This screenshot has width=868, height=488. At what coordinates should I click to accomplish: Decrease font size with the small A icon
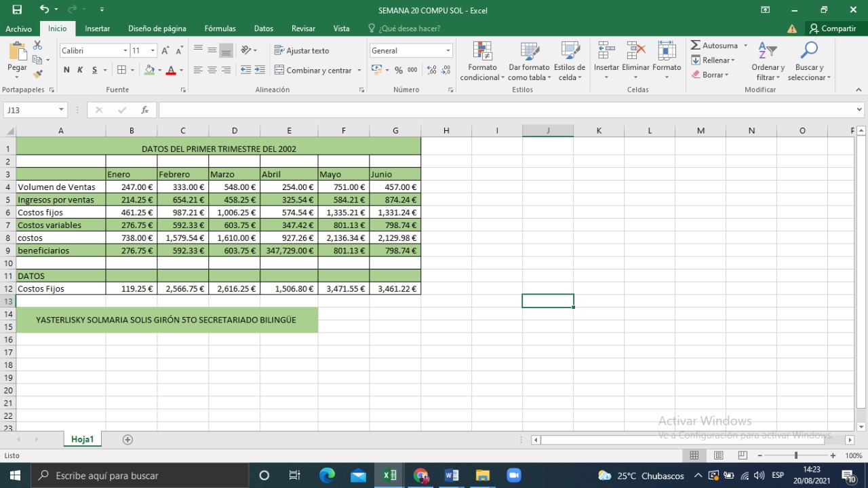[179, 51]
